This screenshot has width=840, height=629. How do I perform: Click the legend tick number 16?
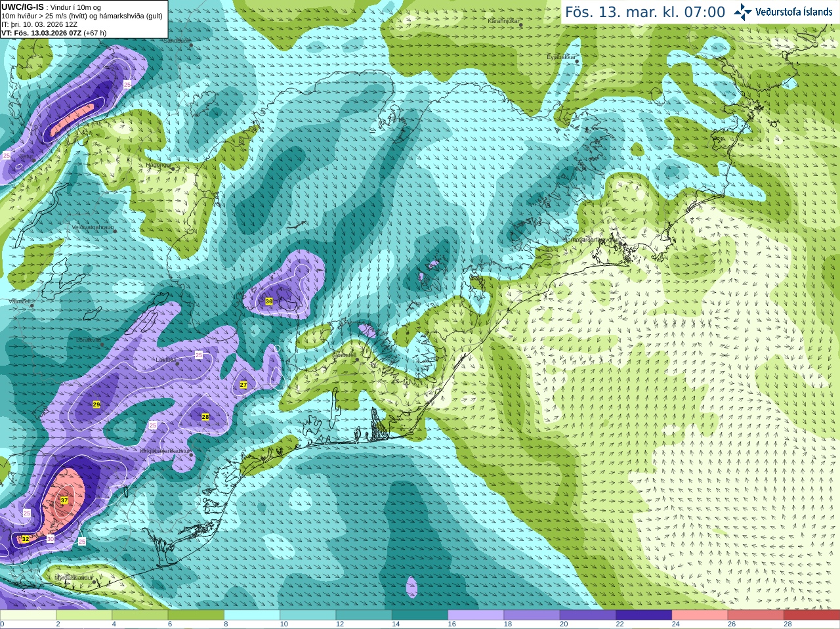coord(451,624)
